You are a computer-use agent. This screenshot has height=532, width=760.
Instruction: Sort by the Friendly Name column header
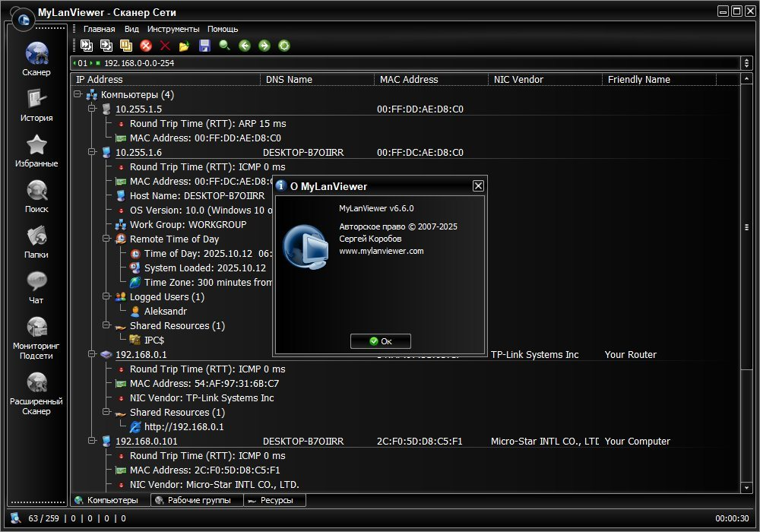tap(659, 80)
